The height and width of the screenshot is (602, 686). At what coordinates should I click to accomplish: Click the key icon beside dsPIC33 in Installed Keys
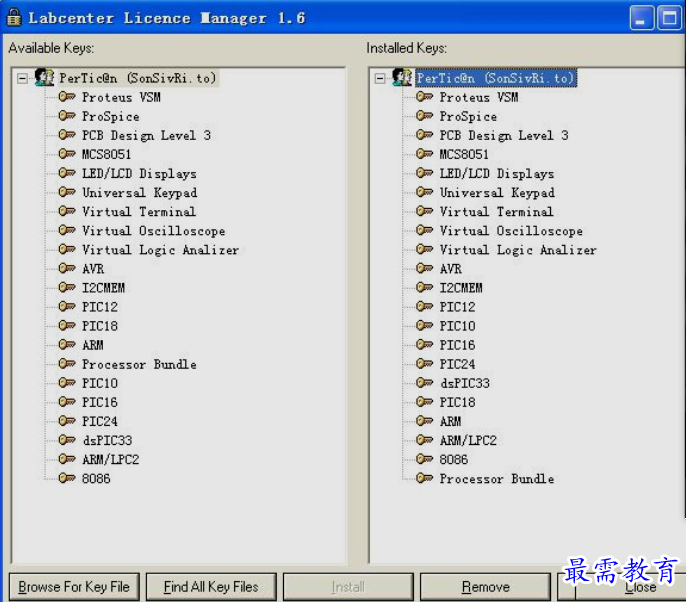pos(425,383)
